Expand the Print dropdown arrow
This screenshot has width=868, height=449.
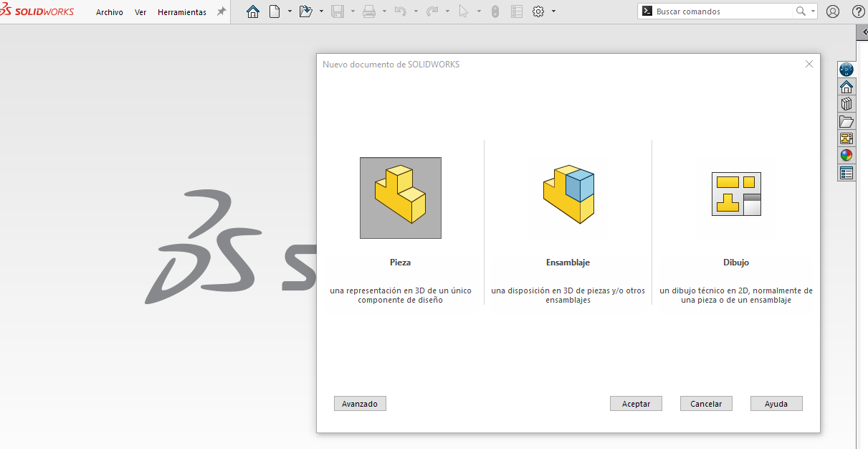point(383,11)
